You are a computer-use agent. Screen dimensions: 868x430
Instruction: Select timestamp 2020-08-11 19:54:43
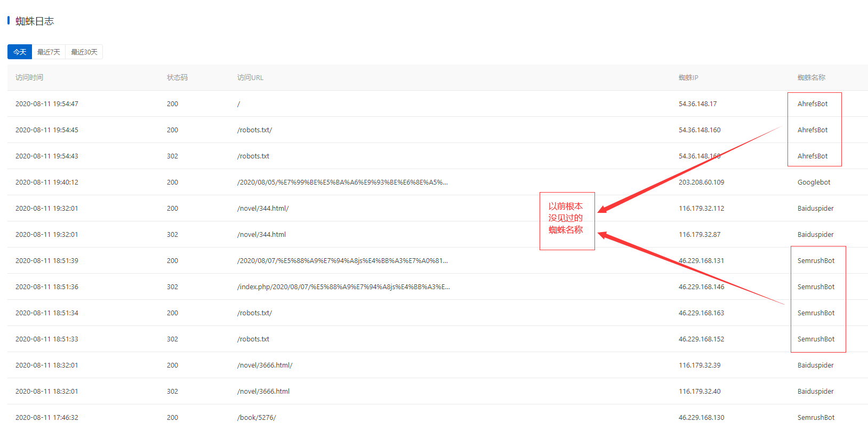47,156
